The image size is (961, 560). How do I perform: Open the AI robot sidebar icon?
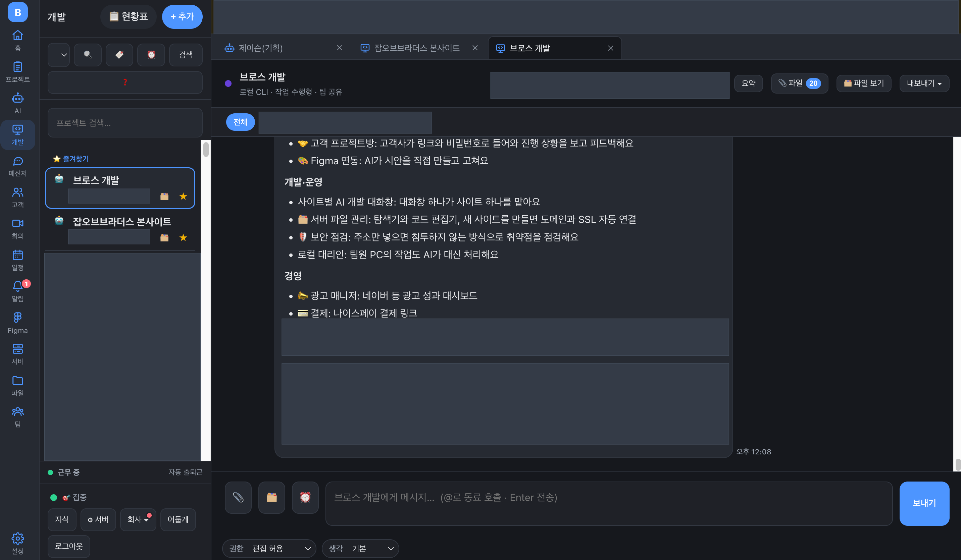click(17, 103)
